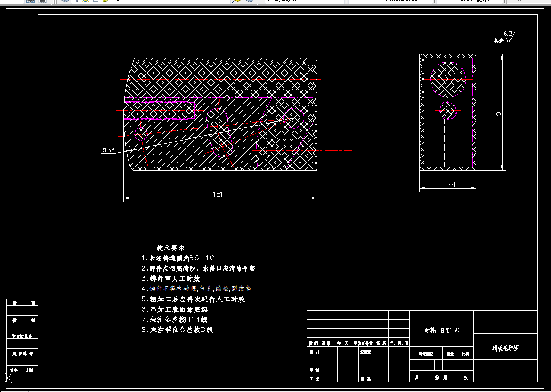Select the 44 width dimension text
Viewport: 551px width, 392px height.
click(x=452, y=184)
